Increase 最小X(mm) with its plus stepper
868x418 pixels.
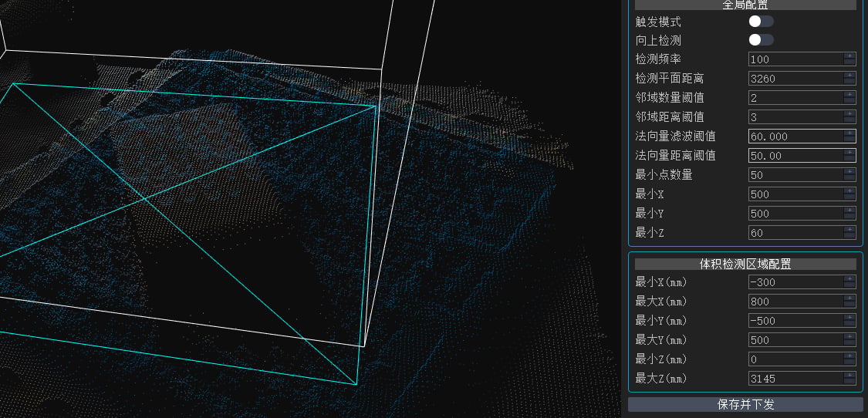point(849,278)
